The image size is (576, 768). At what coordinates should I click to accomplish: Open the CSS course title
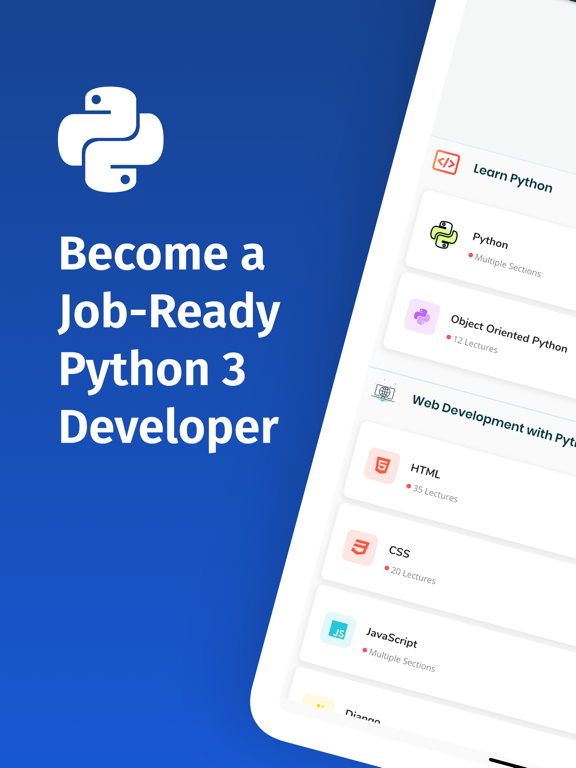click(399, 552)
